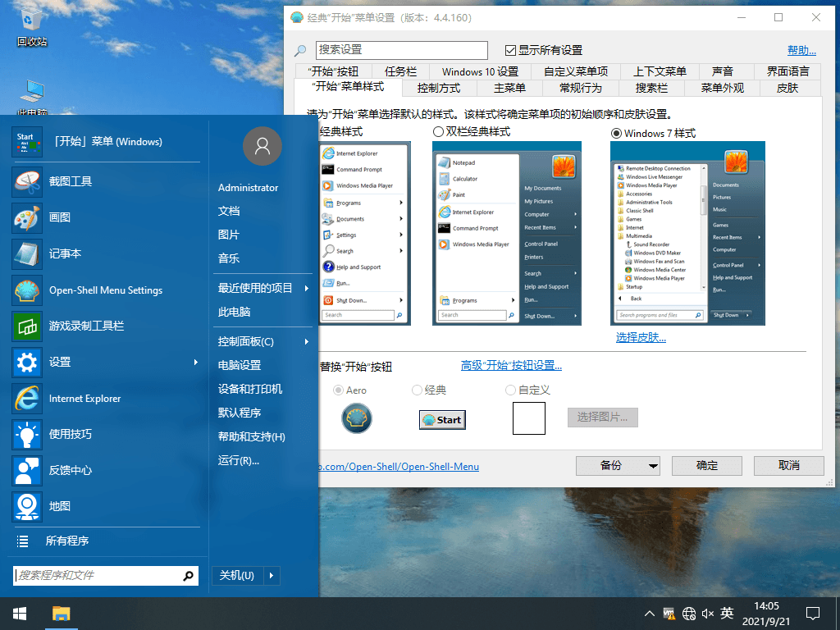
Task: Open File Explorer from the taskbar
Action: [62, 614]
